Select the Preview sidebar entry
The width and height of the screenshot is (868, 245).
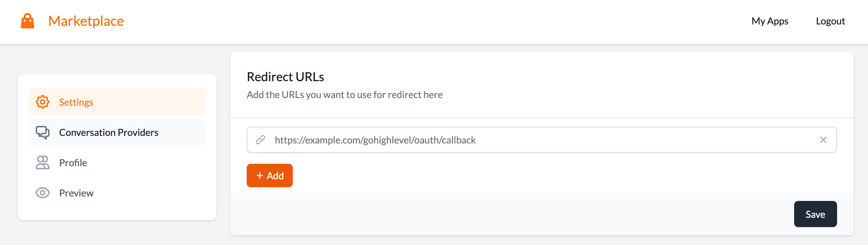coord(117,193)
